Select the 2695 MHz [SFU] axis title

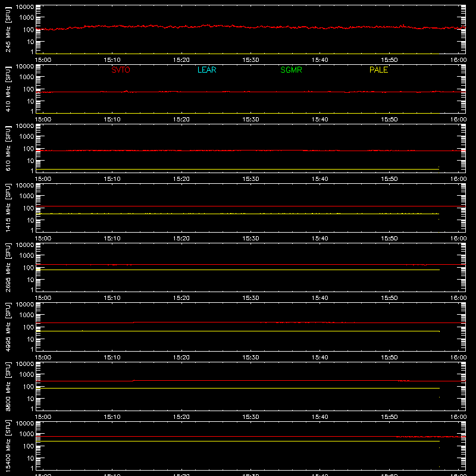8,267
